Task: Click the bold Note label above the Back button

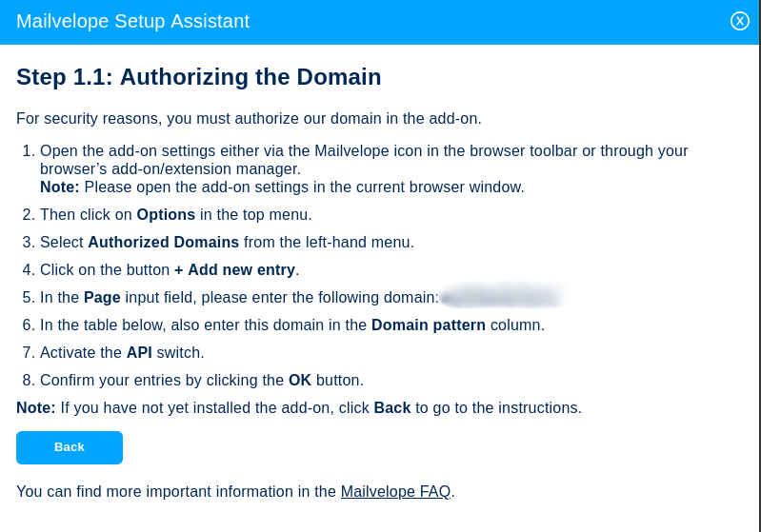Action: coord(36,408)
